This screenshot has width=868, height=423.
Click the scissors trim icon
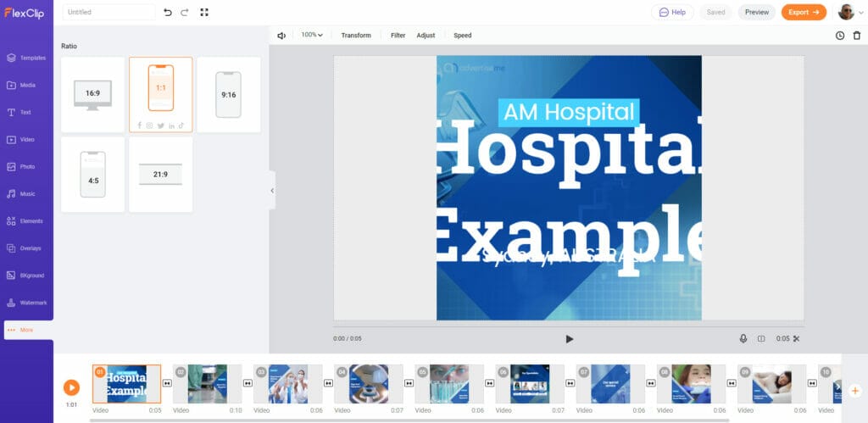click(x=797, y=338)
